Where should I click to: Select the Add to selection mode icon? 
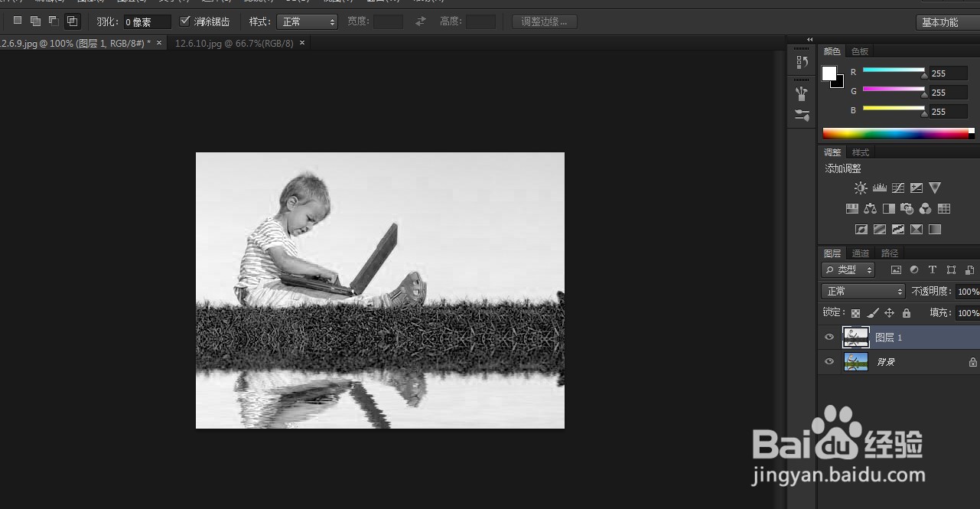click(x=35, y=21)
